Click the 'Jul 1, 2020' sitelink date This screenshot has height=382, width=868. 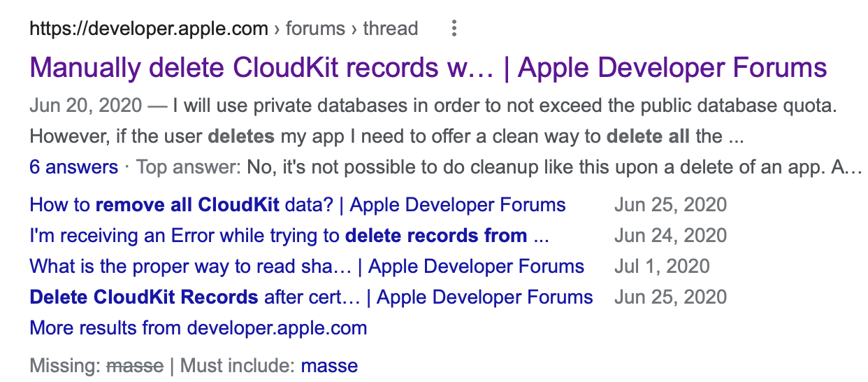point(662,267)
